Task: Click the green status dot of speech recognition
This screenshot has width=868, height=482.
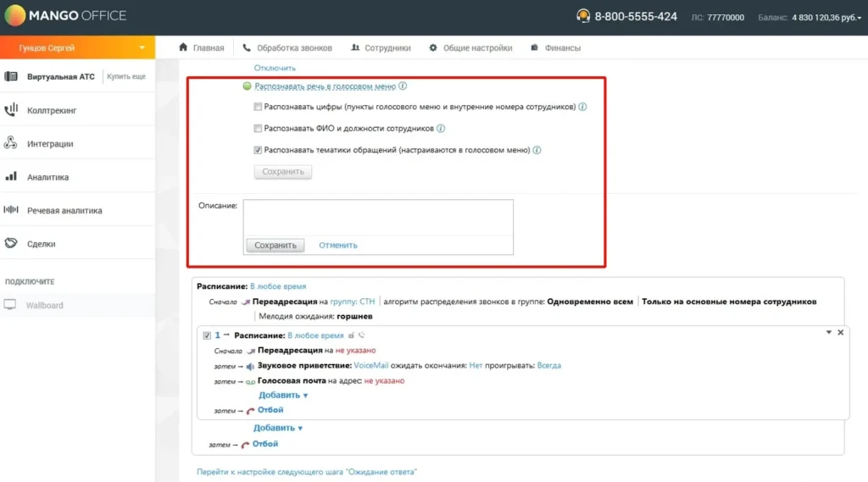Action: [247, 86]
